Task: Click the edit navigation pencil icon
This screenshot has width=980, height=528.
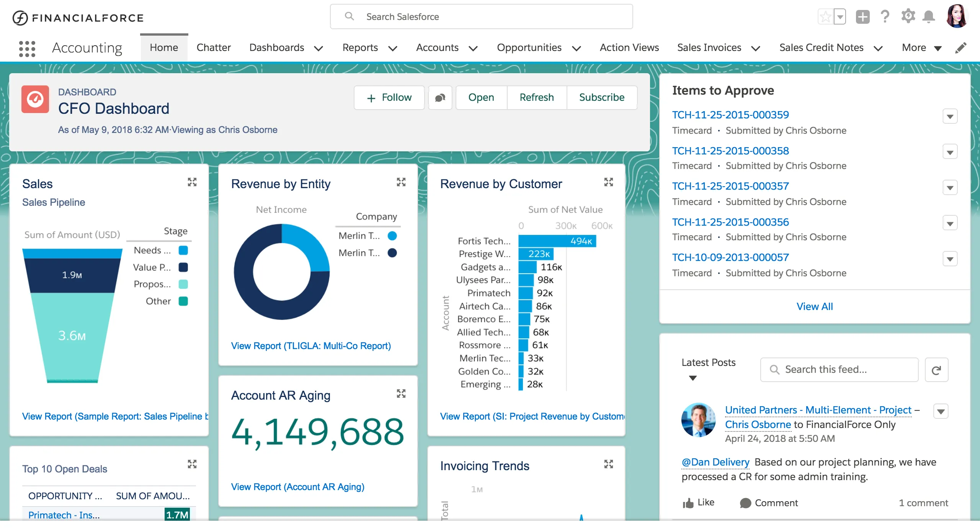Action: pos(961,48)
